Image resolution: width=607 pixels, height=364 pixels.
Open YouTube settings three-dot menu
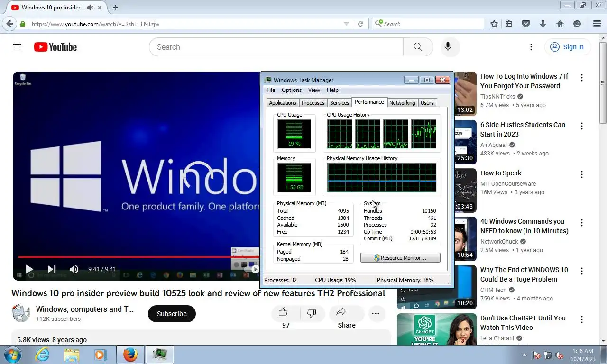point(531,47)
